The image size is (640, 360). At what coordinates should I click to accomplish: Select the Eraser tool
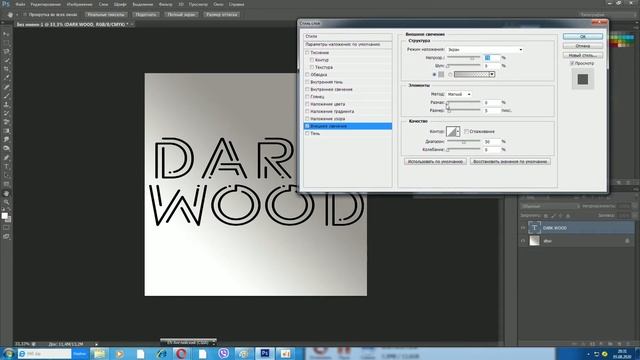coord(6,122)
